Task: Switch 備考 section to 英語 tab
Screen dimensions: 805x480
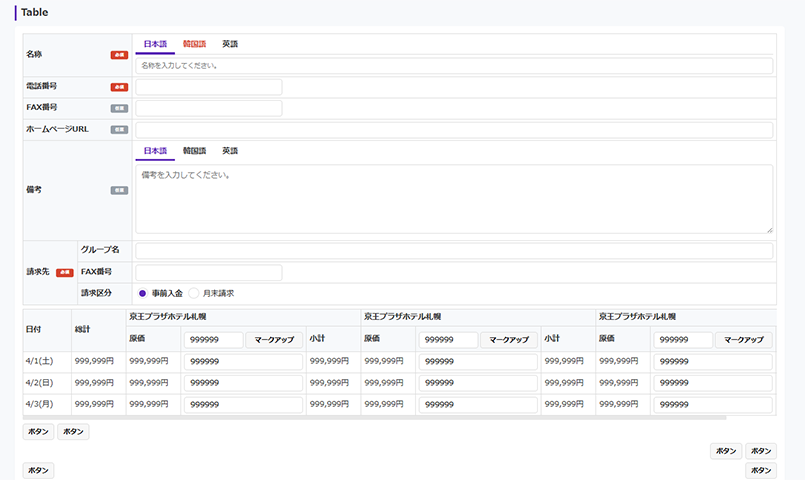Action: click(x=230, y=151)
